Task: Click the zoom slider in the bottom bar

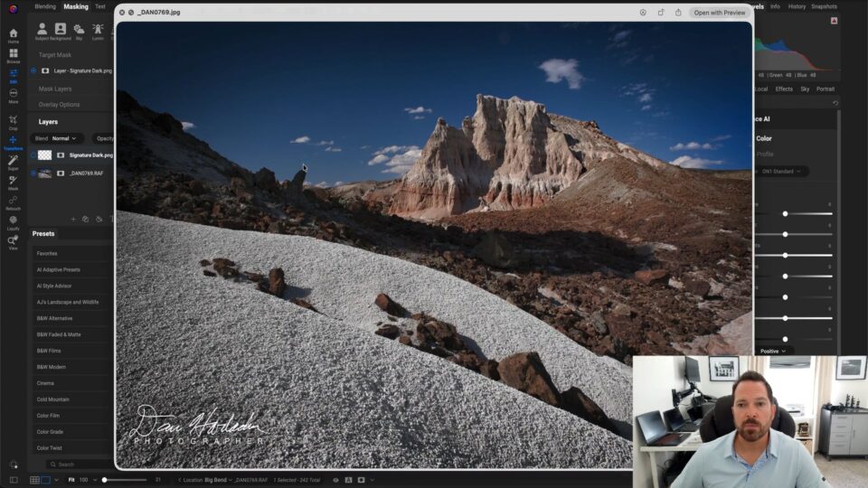Action: click(125, 480)
